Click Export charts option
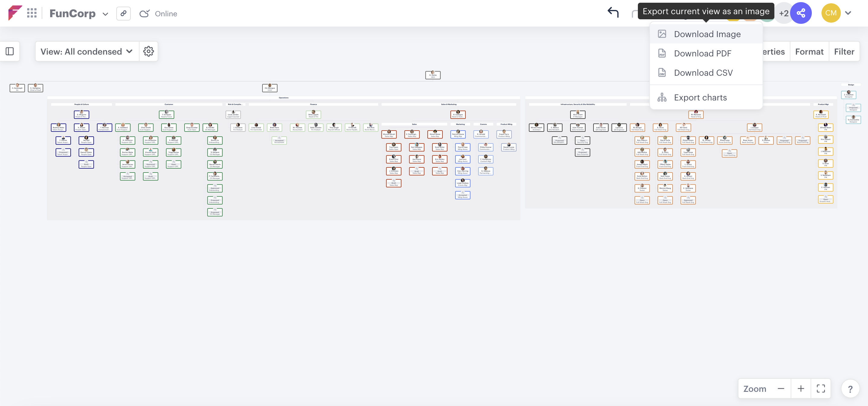The image size is (868, 406). tap(700, 98)
